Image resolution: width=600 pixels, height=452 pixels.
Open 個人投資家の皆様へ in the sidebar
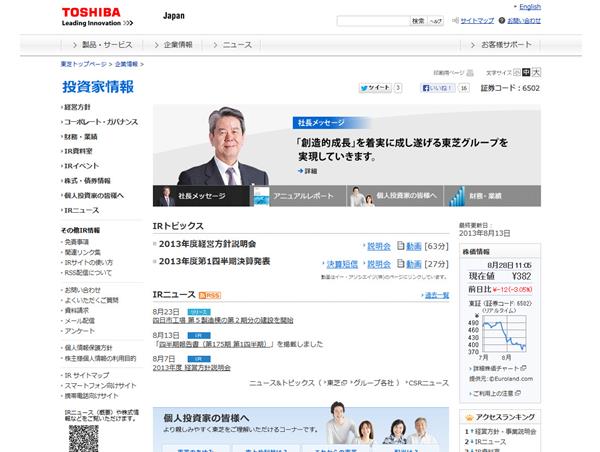tap(93, 196)
